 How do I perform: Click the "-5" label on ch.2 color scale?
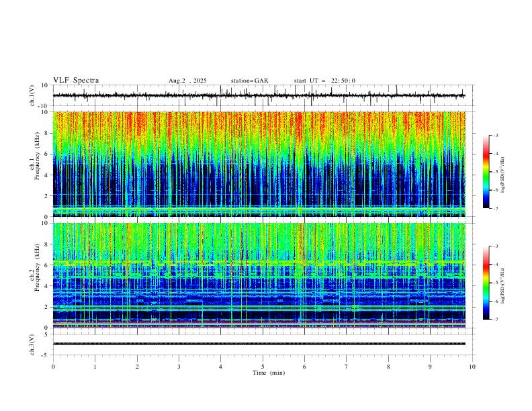(496, 283)
